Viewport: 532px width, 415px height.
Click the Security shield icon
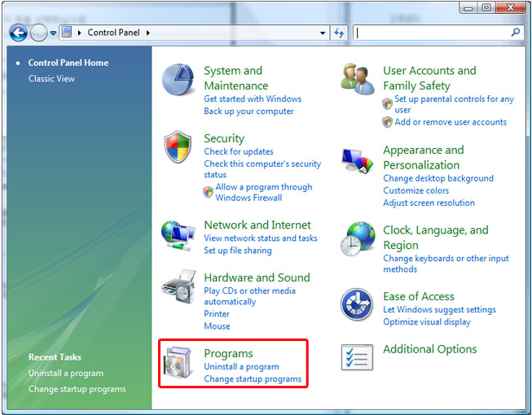178,146
